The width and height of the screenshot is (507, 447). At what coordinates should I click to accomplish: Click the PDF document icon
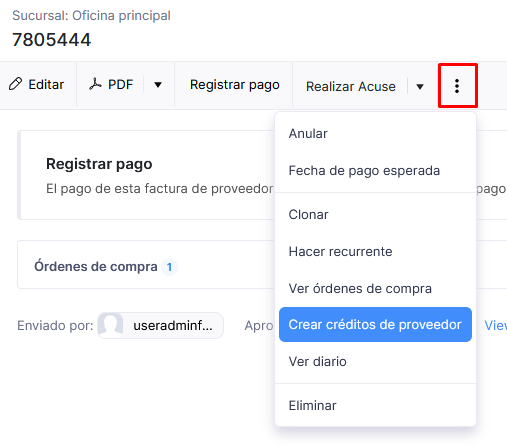point(95,84)
